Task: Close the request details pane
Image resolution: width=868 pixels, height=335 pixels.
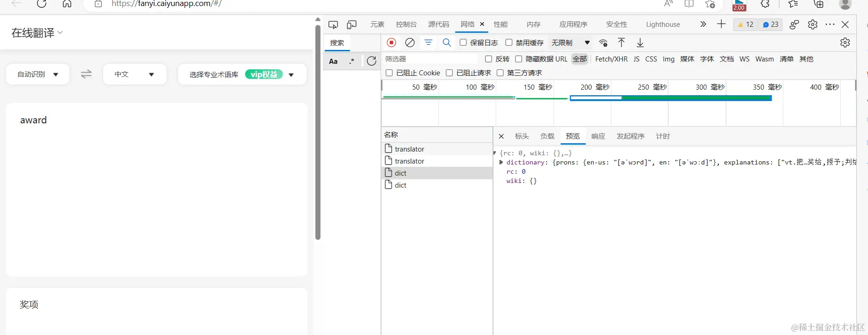Action: click(501, 136)
